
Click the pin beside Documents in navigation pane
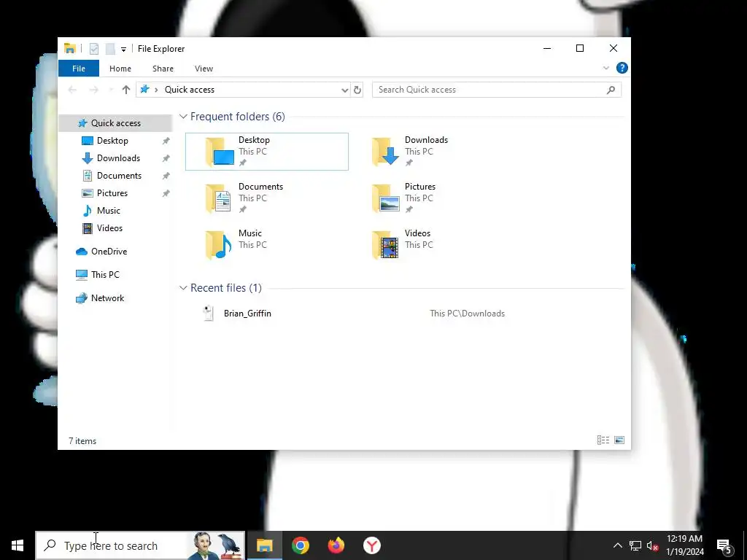point(166,176)
